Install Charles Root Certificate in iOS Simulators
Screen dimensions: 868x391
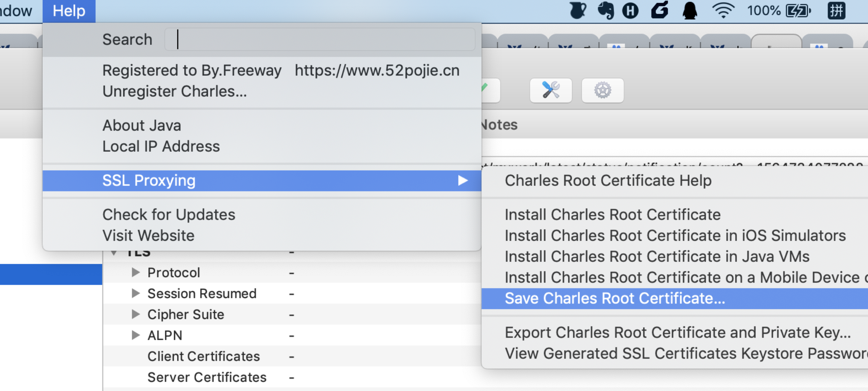click(675, 236)
